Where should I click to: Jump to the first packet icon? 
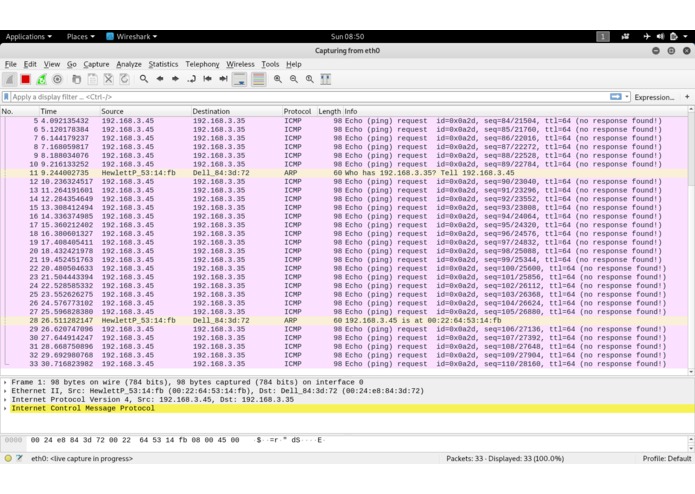point(207,79)
